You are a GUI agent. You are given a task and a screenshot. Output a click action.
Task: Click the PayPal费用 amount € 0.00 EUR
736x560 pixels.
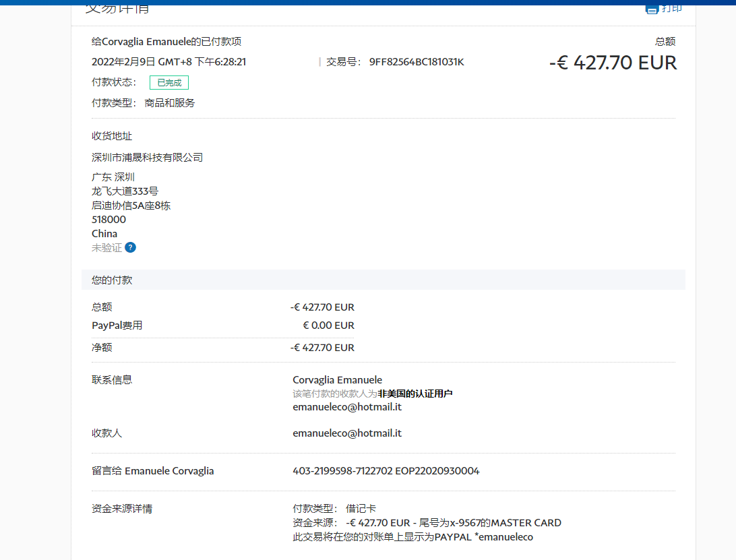pos(328,325)
